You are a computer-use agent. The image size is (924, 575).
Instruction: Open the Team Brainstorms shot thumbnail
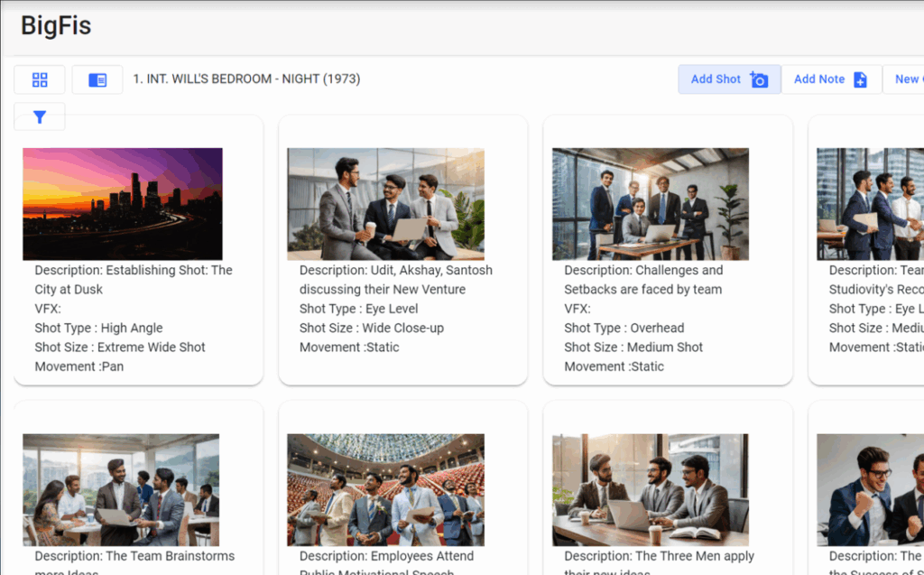[x=121, y=490]
